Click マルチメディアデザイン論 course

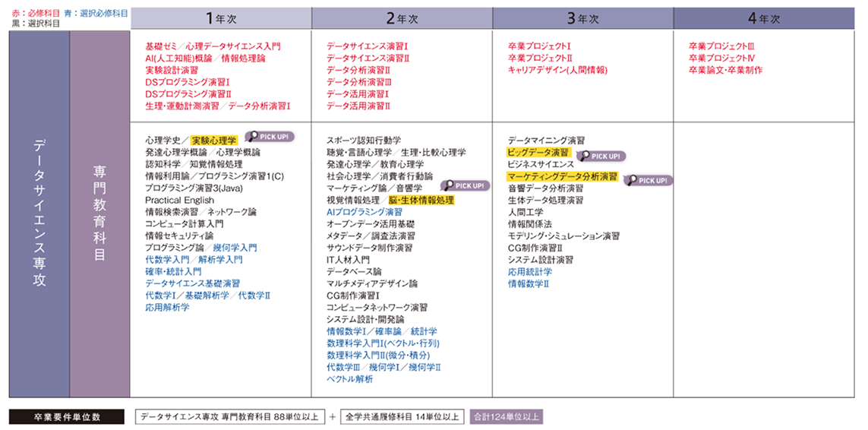tap(372, 283)
